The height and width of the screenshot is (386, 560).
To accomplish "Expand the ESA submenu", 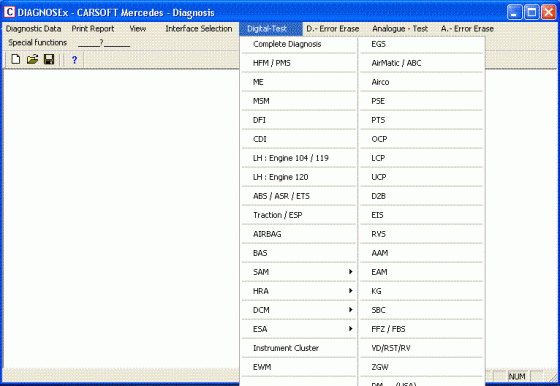I will pyautogui.click(x=299, y=329).
